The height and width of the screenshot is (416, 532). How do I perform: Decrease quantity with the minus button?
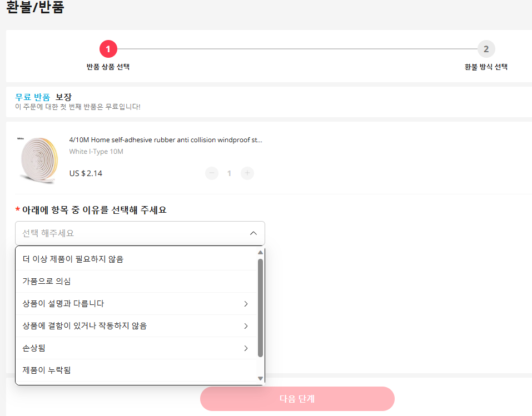pyautogui.click(x=212, y=173)
